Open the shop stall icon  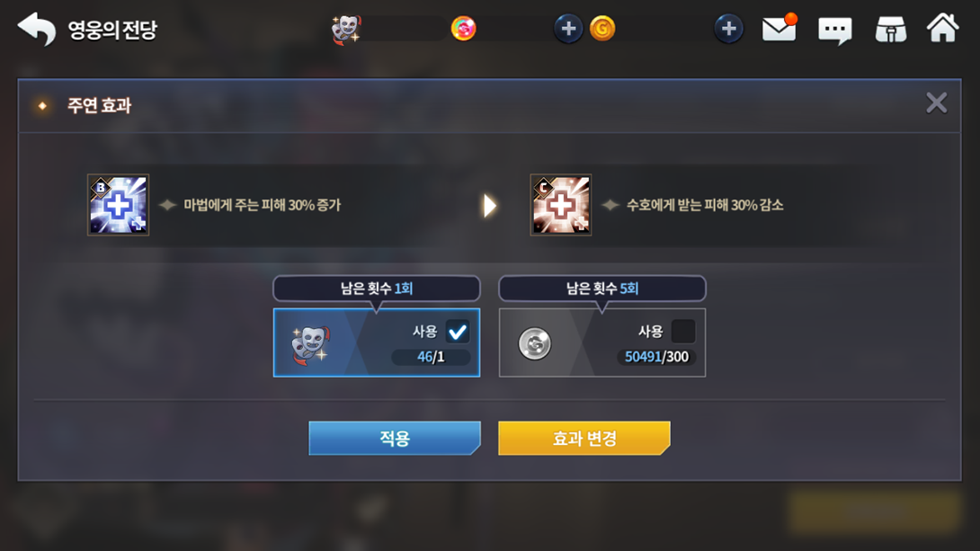(x=891, y=29)
